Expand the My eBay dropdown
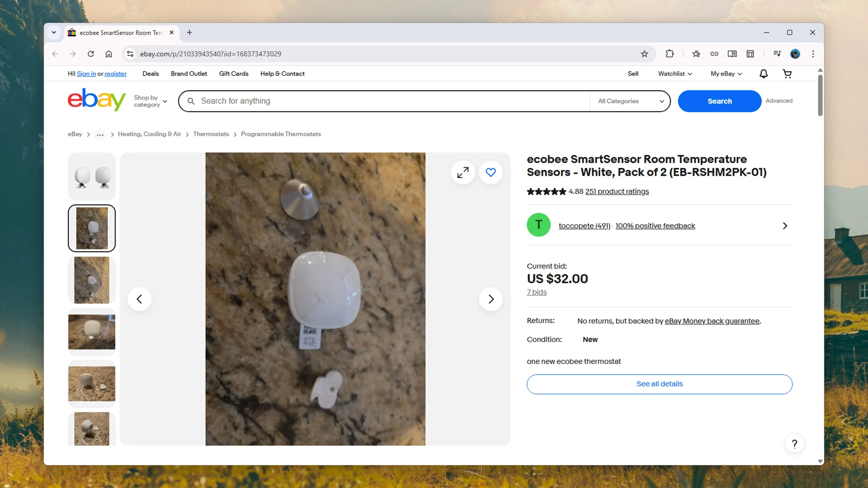Viewport: 868px width, 488px height. point(726,74)
